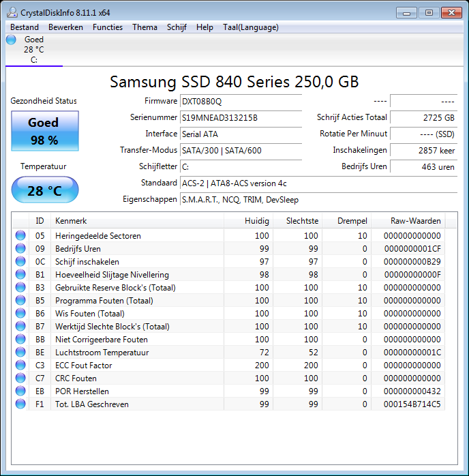Click the Huidig value 72 of Luchtstroom Temperatuur
The image size is (469, 476).
(264, 353)
